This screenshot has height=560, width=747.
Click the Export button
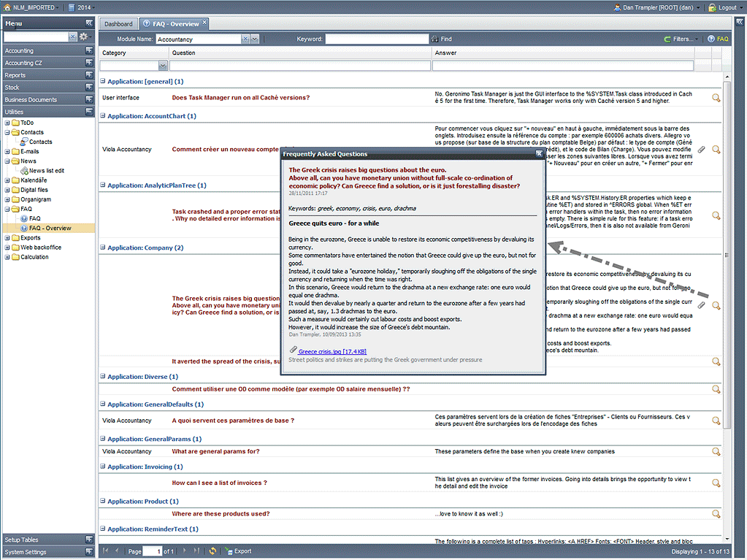(238, 551)
